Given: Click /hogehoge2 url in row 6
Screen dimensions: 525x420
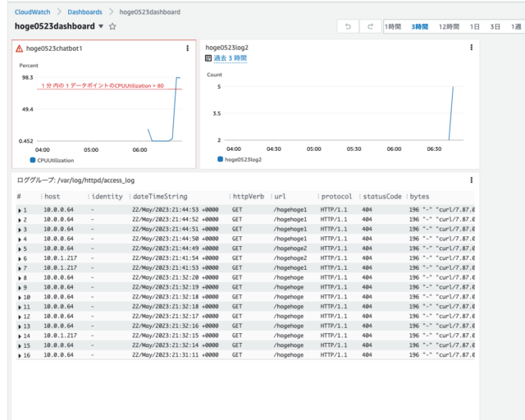Looking at the screenshot, I should 290,258.
